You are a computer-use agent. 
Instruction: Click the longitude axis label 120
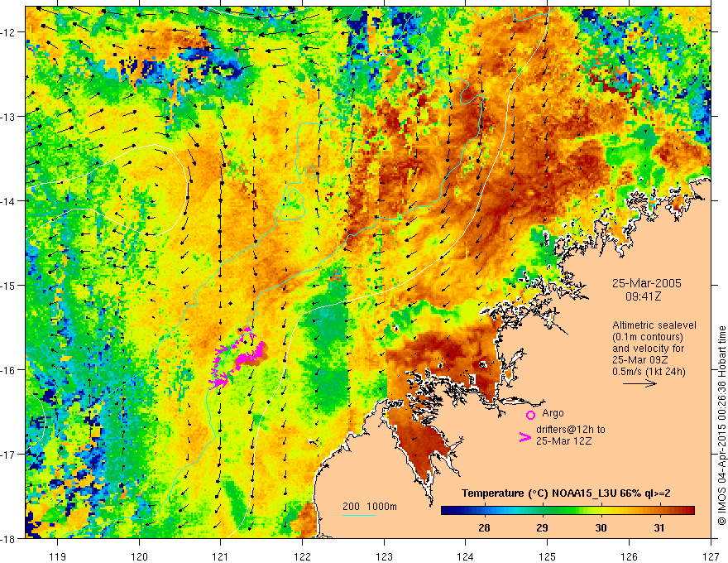[139, 556]
